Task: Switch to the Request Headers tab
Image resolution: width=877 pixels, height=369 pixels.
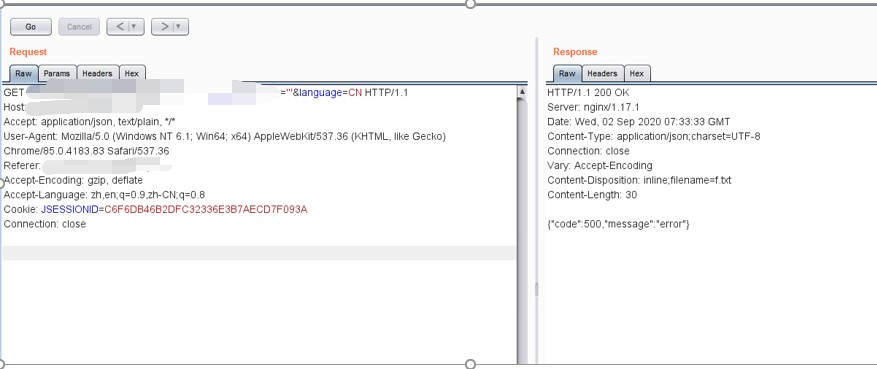Action: pos(97,73)
